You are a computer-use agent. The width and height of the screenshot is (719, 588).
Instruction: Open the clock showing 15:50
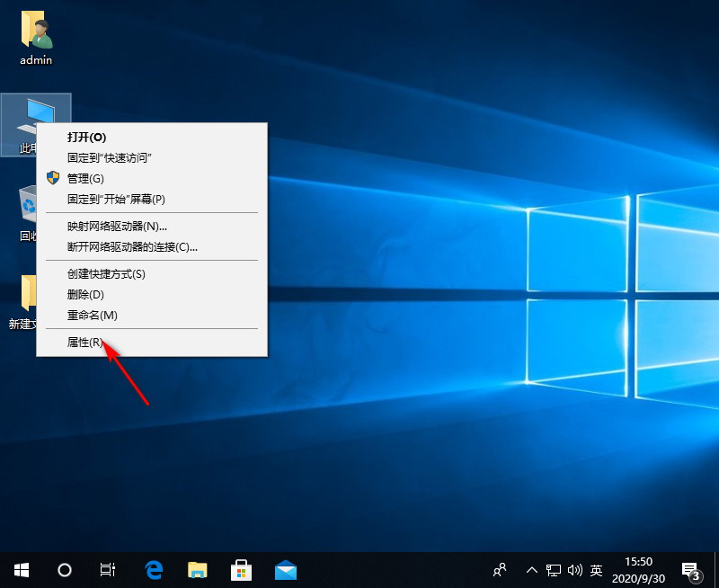[x=638, y=569]
